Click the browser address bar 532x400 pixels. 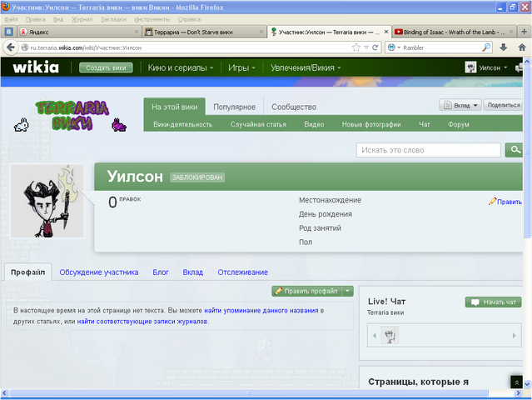click(x=186, y=47)
